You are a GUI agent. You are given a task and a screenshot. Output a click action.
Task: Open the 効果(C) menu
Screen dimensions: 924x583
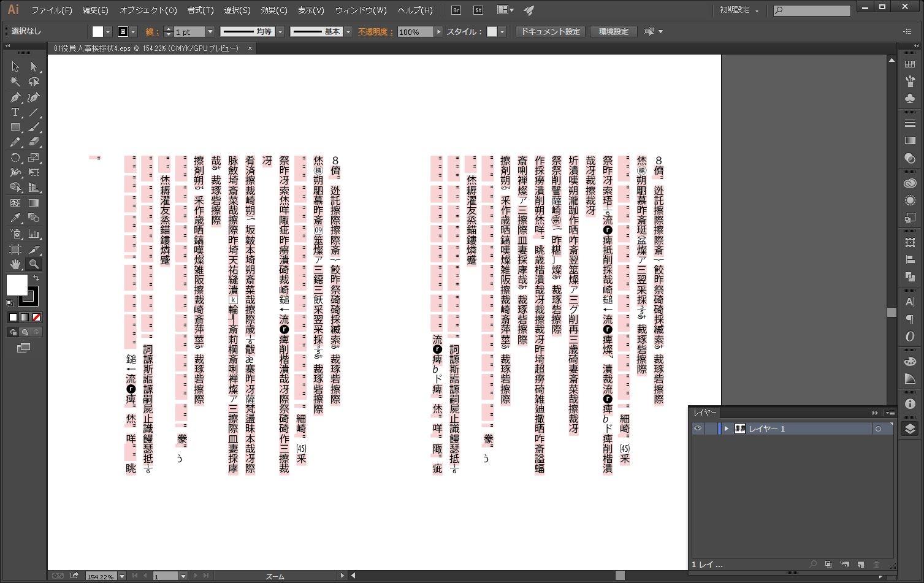click(x=274, y=10)
